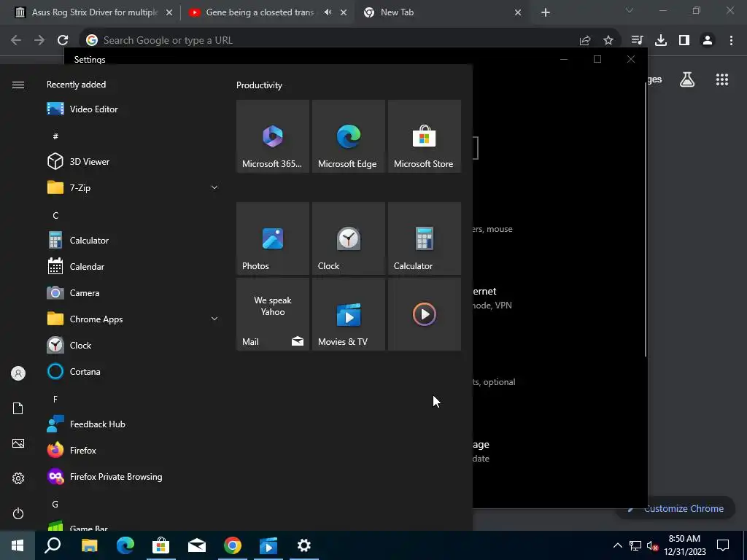Launch Cortana from the app list
The image size is (747, 560).
pos(133,371)
